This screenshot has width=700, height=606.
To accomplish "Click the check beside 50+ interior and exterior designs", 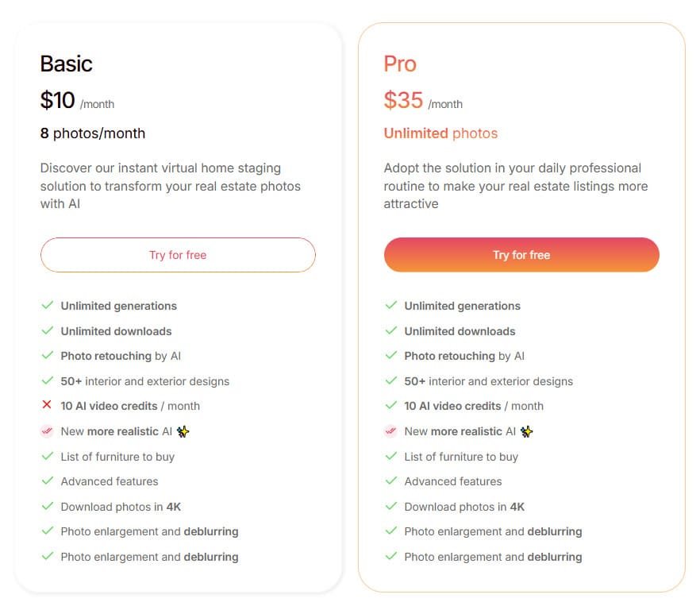I will coord(48,381).
